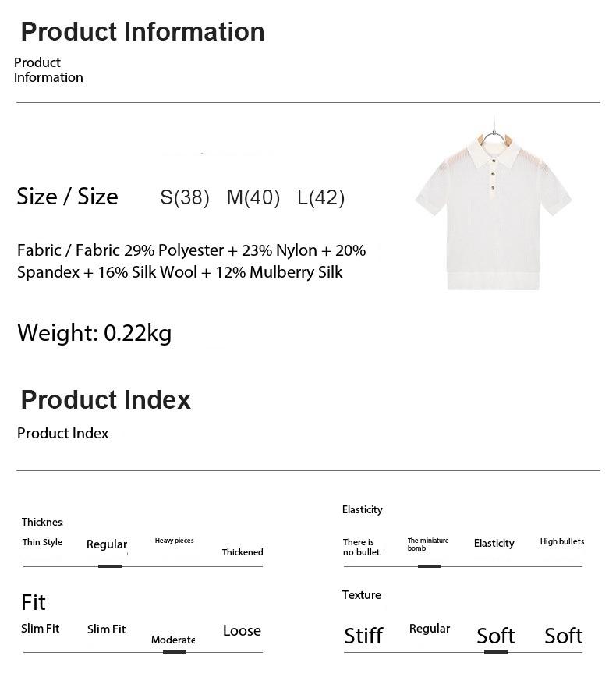Choose 'The miniature bomb' elasticity level
Viewport: 616px width, 677px height.
pos(428,544)
